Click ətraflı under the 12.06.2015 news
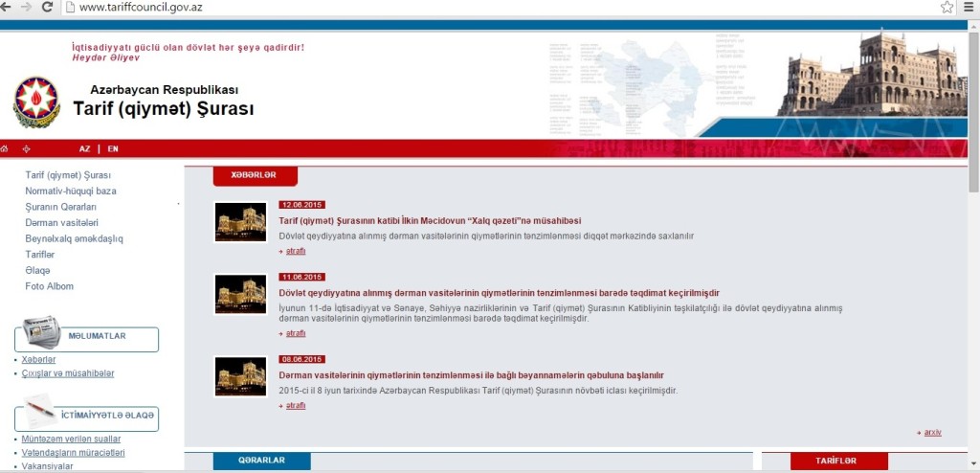Screen dimensions: 980x473 point(295,251)
